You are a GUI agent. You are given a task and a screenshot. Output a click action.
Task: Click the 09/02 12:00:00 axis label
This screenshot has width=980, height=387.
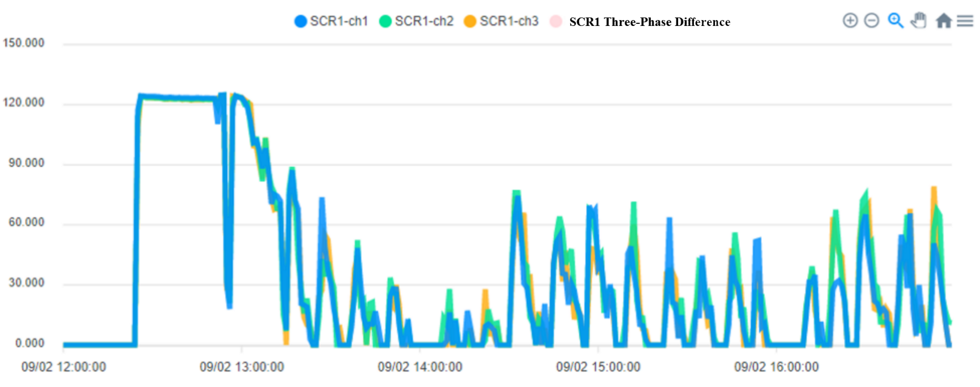pos(63,367)
